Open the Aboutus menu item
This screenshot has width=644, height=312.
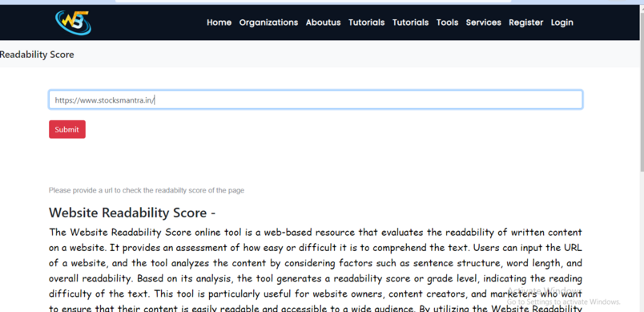click(x=324, y=22)
